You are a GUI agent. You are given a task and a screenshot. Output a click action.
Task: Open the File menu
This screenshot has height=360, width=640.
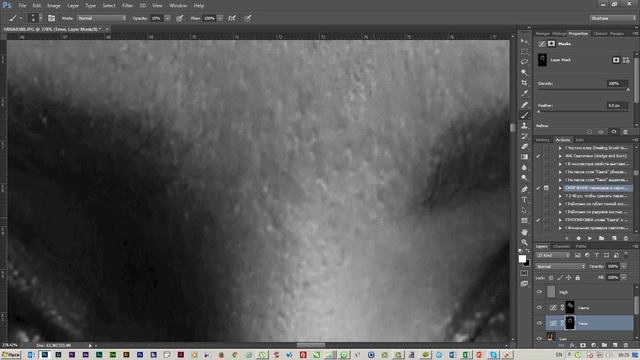(x=22, y=6)
